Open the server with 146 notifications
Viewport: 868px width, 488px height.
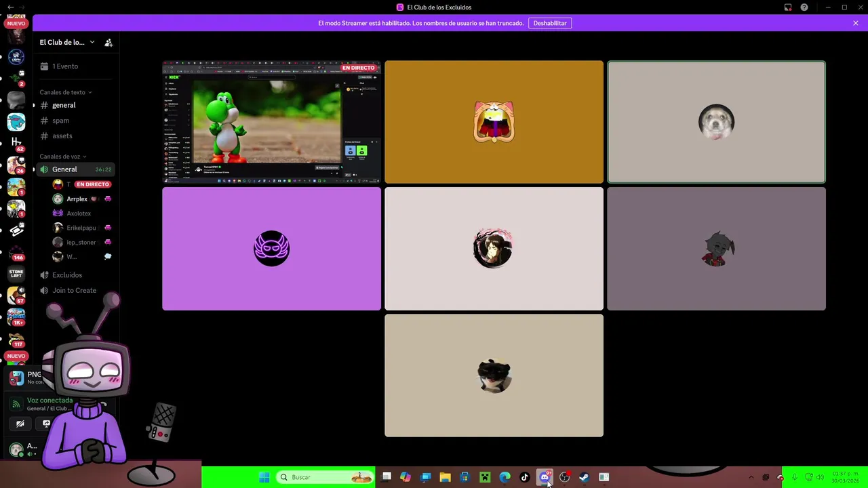tap(16, 252)
